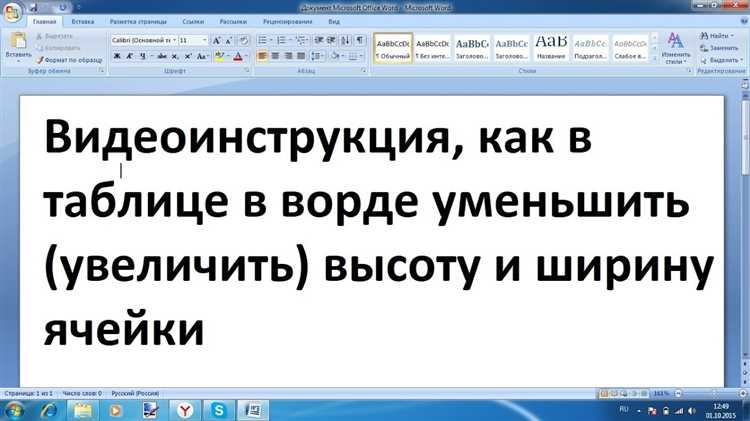Click the sort (A-Z arrow) icon
The width and height of the screenshot is (750, 421).
click(345, 40)
